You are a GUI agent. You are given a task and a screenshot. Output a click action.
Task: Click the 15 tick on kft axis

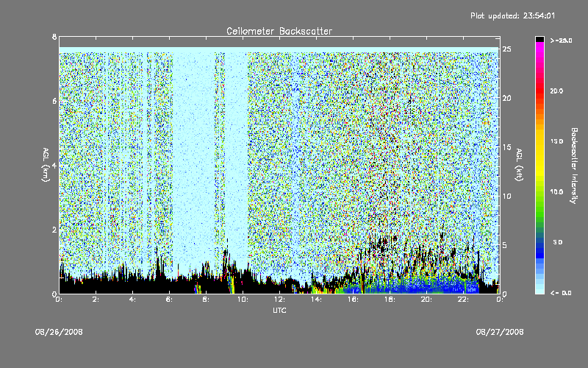click(x=506, y=147)
